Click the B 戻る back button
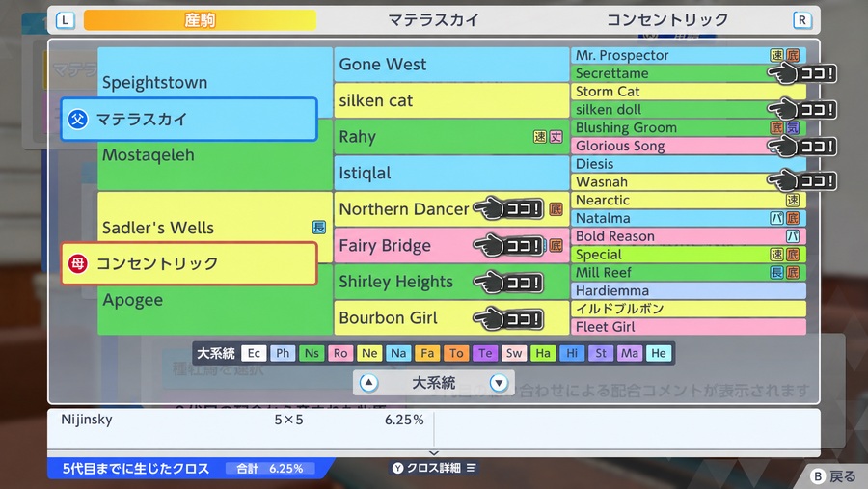Viewport: 868px width, 489px height. (x=833, y=476)
